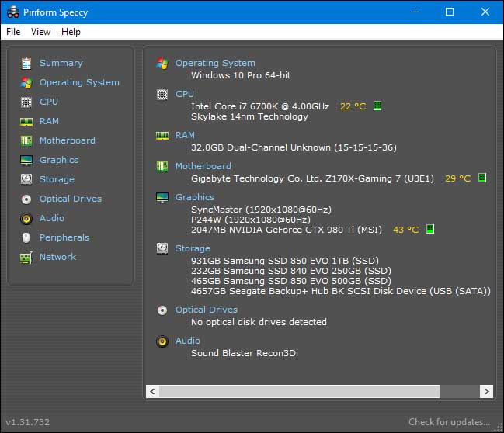The height and width of the screenshot is (433, 504).
Task: Select Graphics in the sidebar
Action: coord(59,160)
